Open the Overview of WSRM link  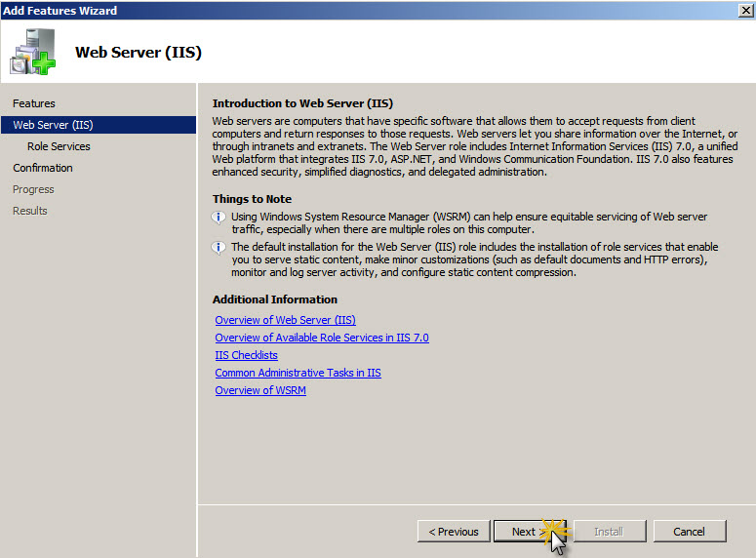[x=260, y=390]
